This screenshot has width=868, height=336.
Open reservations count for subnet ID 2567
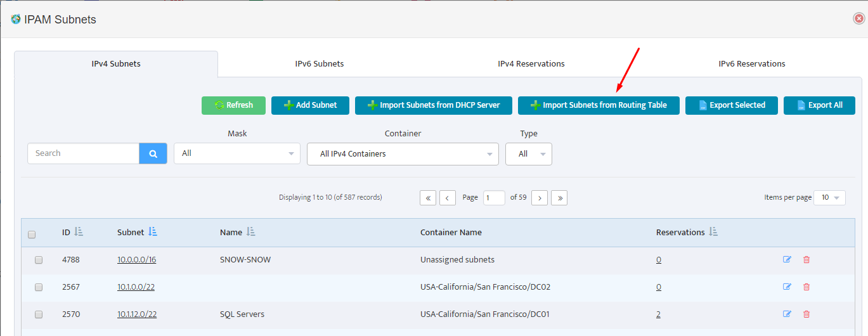659,287
